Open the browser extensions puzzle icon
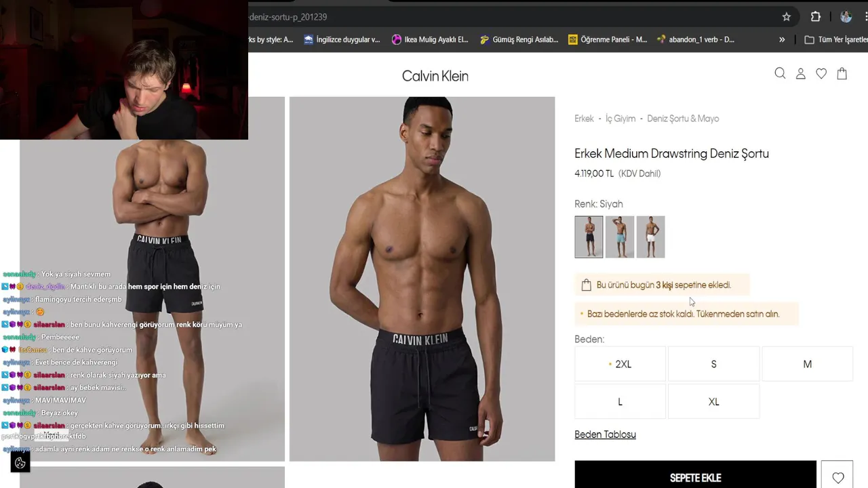Screen dimensions: 868x488 point(816,17)
